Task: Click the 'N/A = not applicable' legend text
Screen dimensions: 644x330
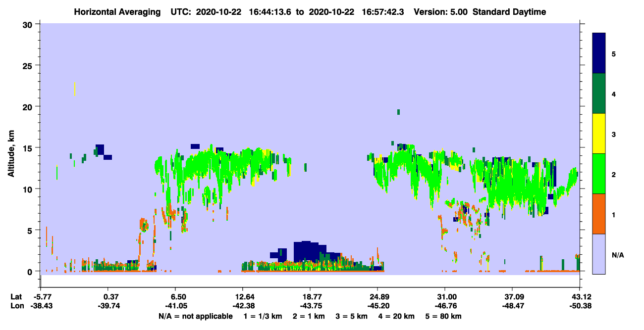Action: coord(195,316)
